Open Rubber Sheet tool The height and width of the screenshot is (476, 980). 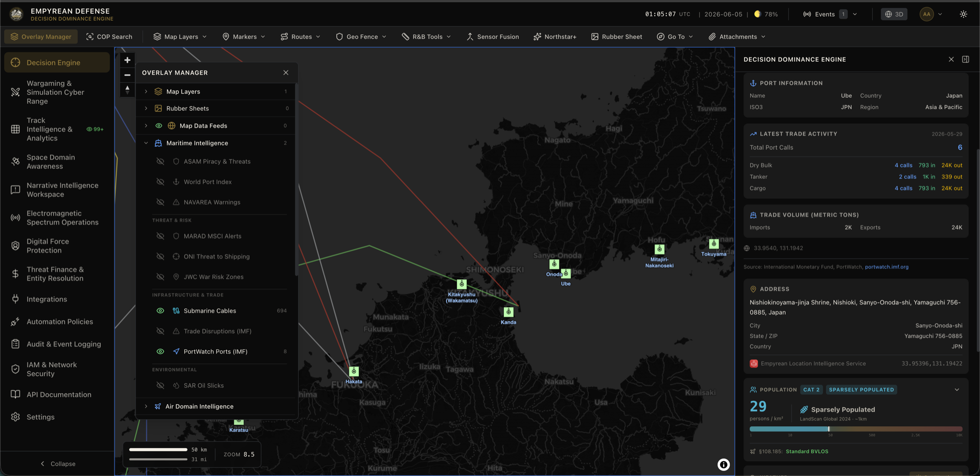[616, 37]
